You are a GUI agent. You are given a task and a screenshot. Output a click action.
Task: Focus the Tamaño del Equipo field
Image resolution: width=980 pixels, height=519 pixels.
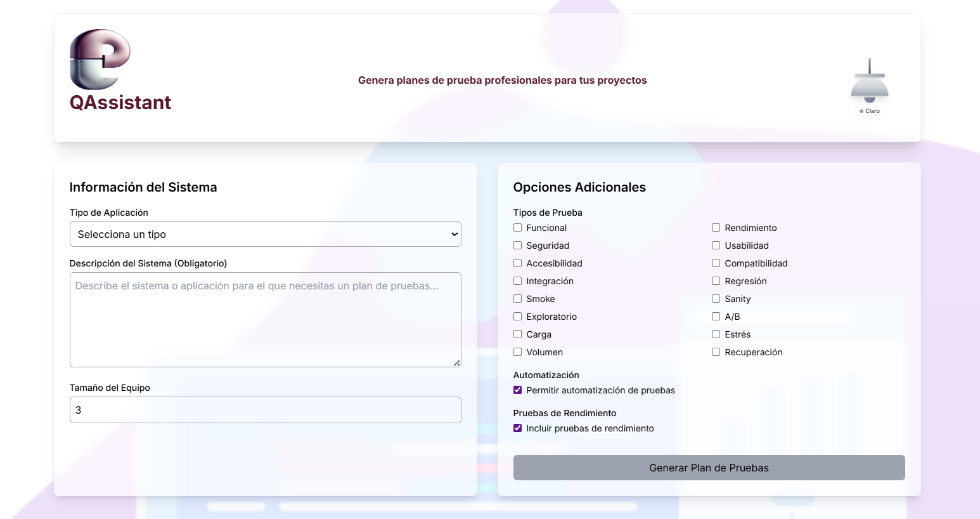pos(265,410)
